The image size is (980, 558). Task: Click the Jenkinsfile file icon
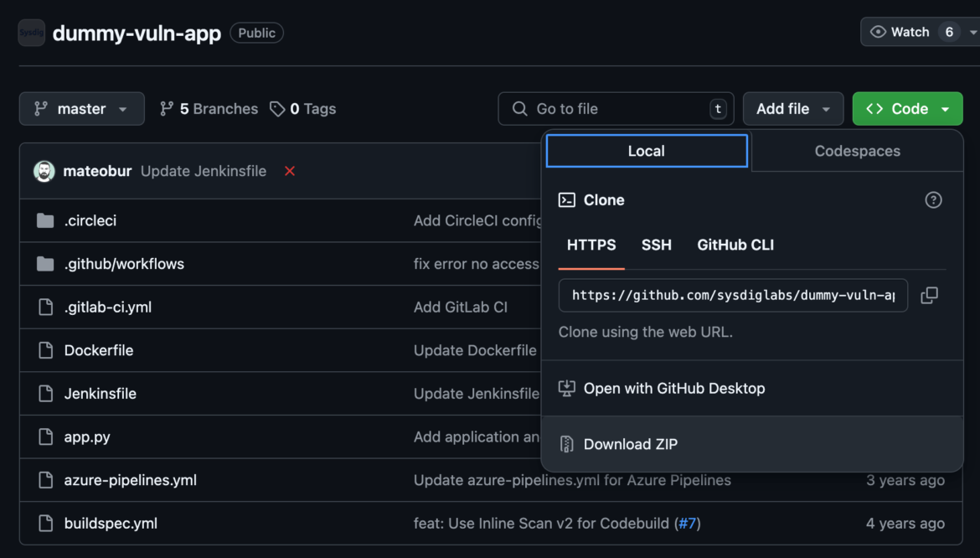coord(45,394)
